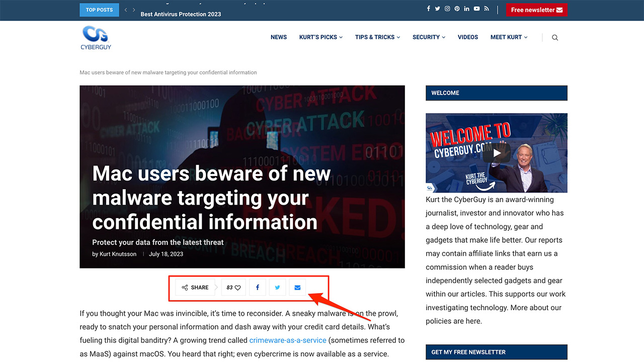The height and width of the screenshot is (362, 644).
Task: Open the RSS feed icon in top bar
Action: (487, 9)
